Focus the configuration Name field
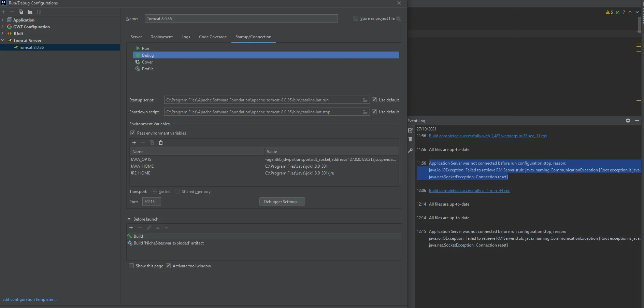The width and height of the screenshot is (644, 308). point(241,18)
